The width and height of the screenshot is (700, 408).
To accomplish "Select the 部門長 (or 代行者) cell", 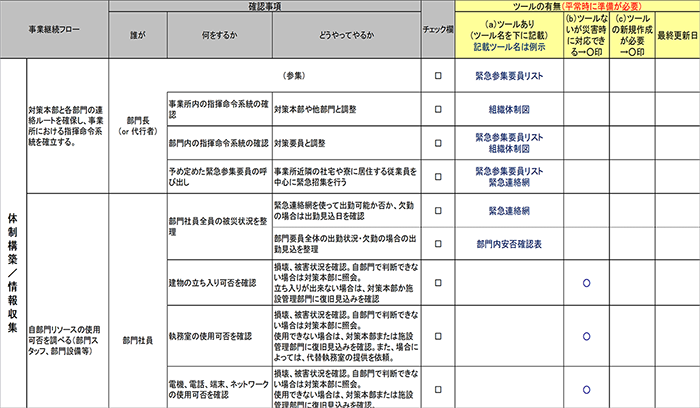I will click(138, 126).
